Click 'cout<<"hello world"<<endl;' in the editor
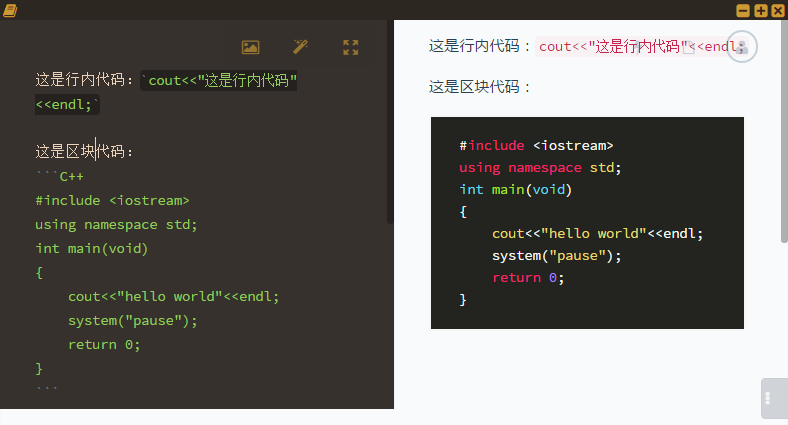 [173, 297]
